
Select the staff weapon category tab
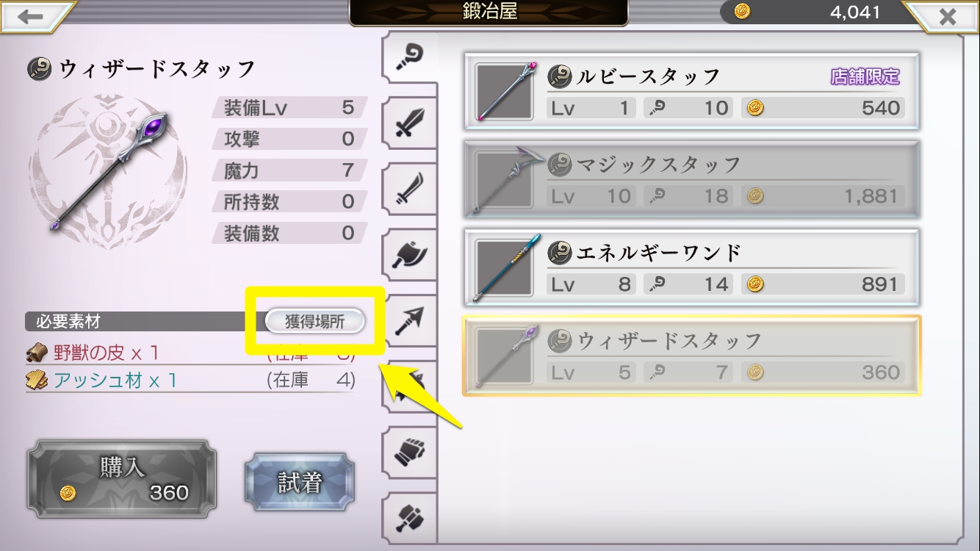[410, 59]
